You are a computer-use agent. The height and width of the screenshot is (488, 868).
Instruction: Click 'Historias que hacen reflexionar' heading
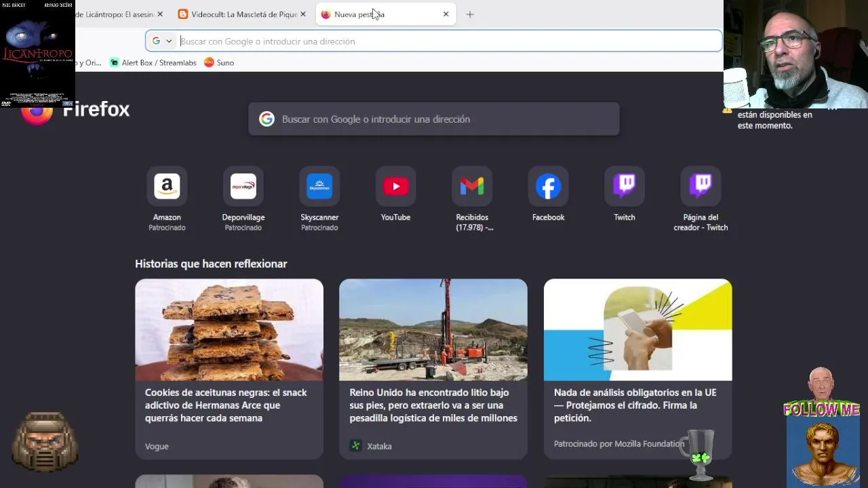point(211,264)
